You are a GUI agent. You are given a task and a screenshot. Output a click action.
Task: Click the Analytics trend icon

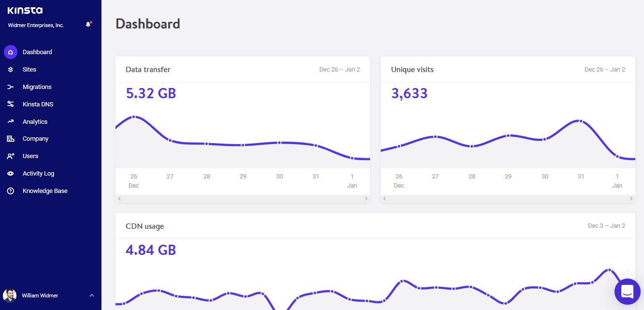point(11,121)
